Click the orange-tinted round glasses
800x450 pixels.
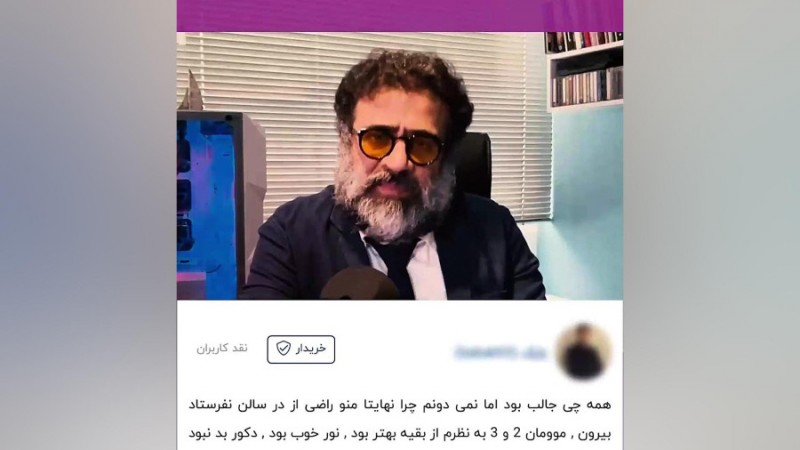coord(400,146)
